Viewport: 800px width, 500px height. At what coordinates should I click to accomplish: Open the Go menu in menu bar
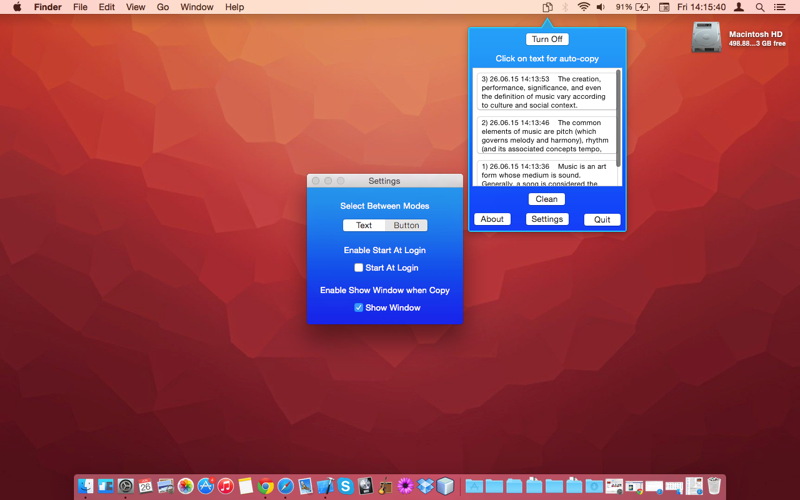tap(163, 7)
